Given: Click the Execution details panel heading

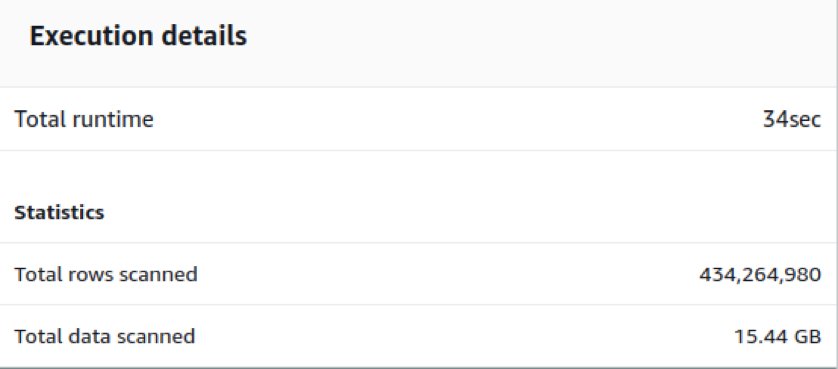Looking at the screenshot, I should click(x=138, y=36).
